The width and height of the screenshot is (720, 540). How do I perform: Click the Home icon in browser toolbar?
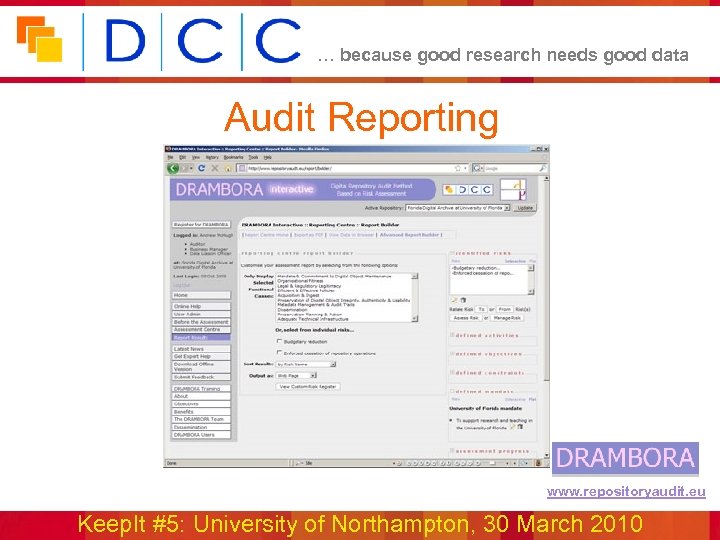click(227, 169)
